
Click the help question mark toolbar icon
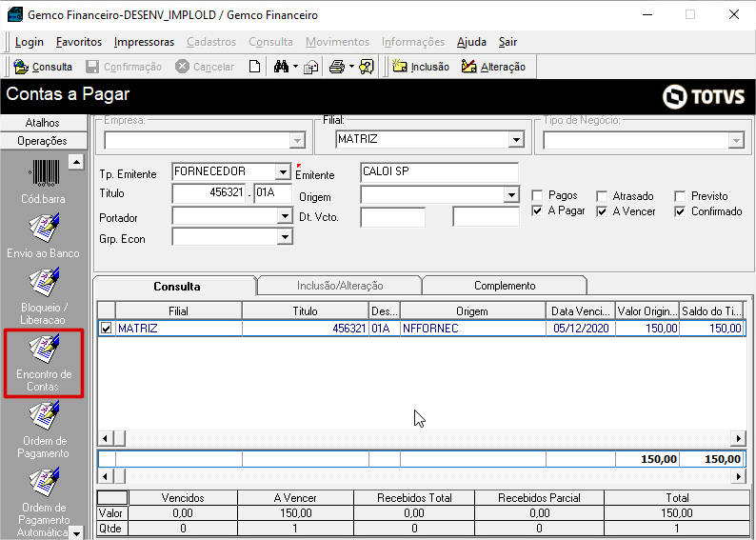(x=367, y=67)
